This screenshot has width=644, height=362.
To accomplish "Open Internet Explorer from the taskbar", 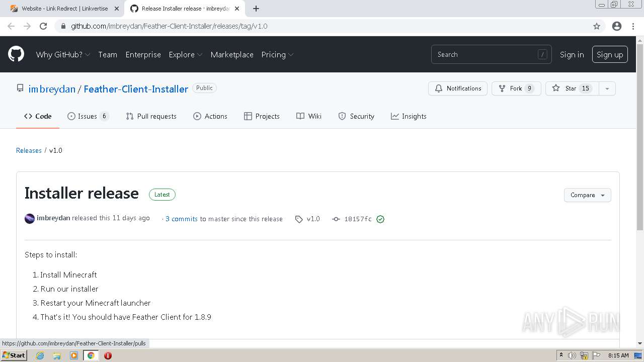I will pyautogui.click(x=40, y=355).
